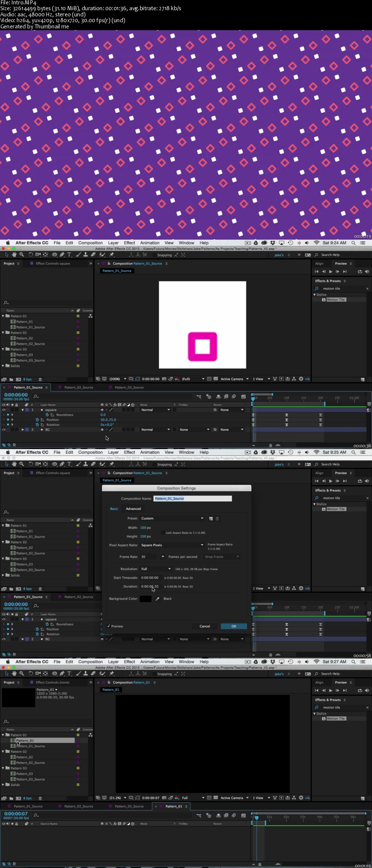Toggle Rotation stopwatch in 9:24 AM timeline

coord(37,424)
